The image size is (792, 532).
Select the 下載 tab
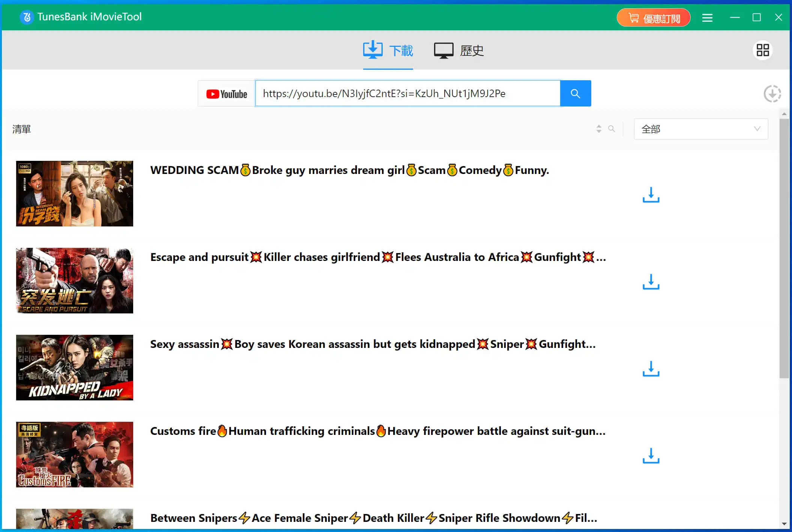pyautogui.click(x=388, y=51)
